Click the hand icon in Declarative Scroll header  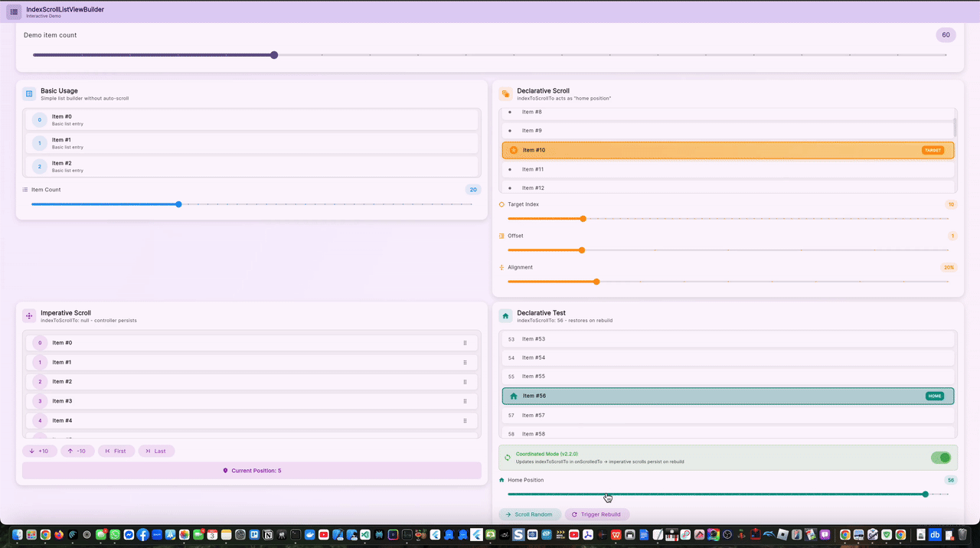tap(505, 93)
